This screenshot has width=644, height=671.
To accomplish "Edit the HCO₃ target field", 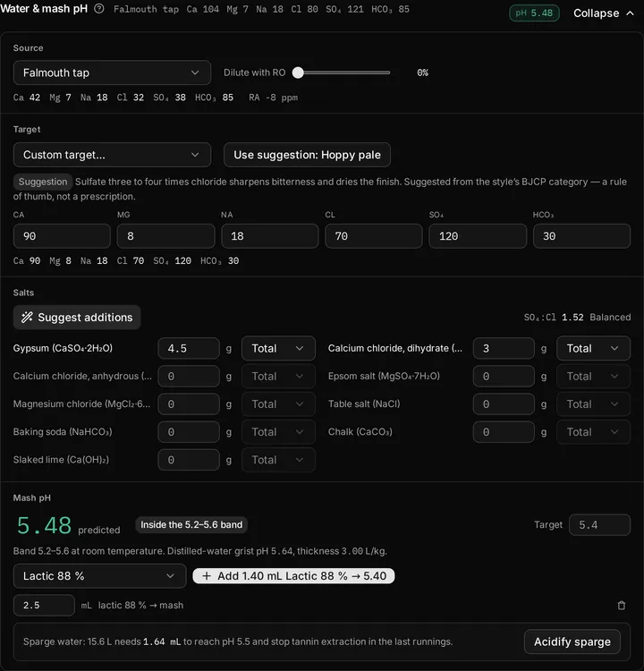I will [x=582, y=236].
